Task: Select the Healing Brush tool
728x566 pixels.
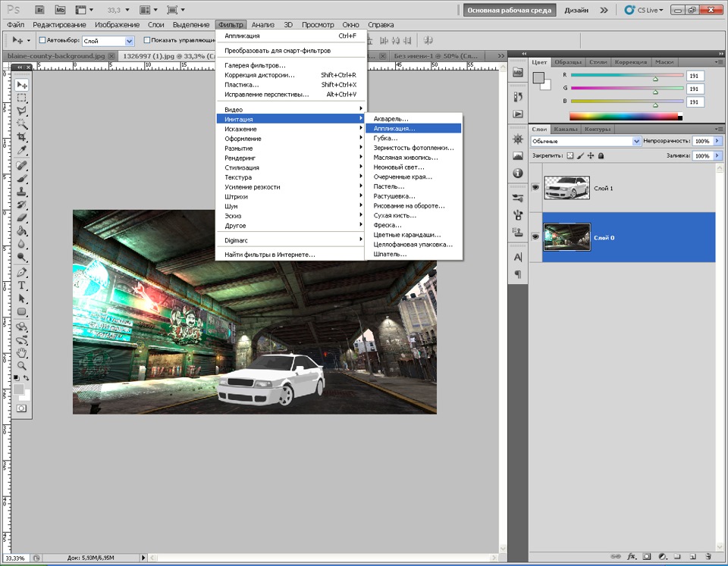Action: pos(21,166)
